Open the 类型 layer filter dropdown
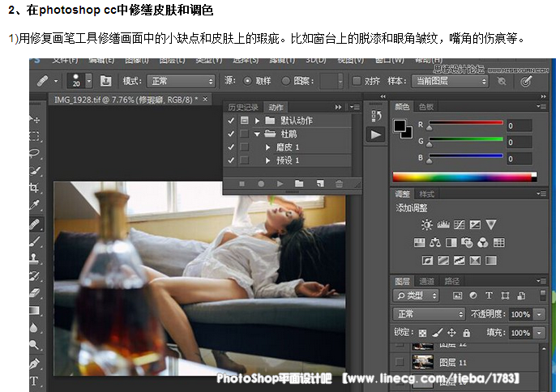Image resolution: width=560 pixels, height=392 pixels. 416,296
